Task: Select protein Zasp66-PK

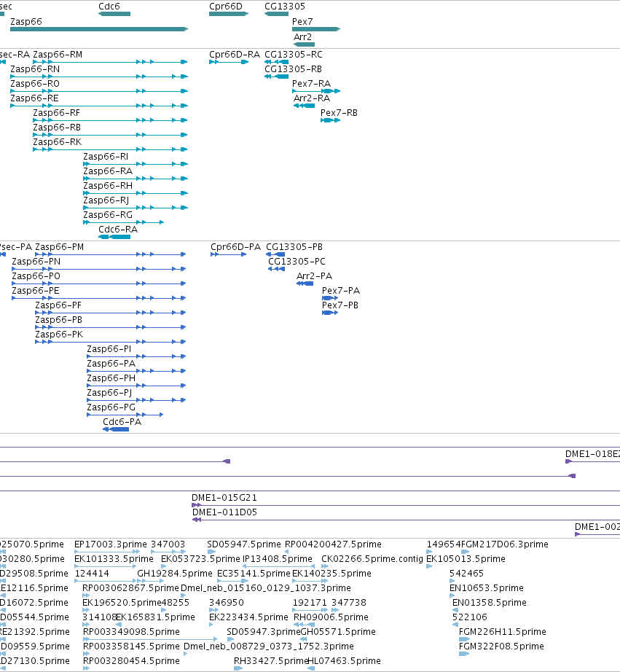Action: [x=111, y=342]
